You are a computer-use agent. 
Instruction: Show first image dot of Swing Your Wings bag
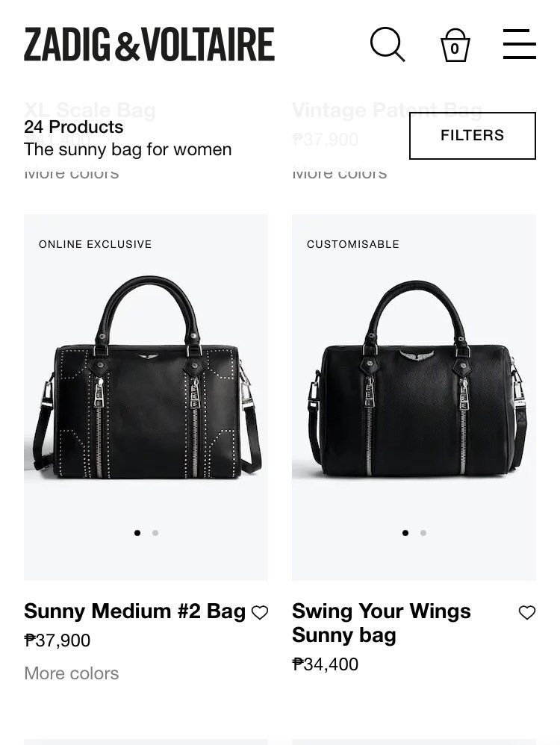[405, 533]
